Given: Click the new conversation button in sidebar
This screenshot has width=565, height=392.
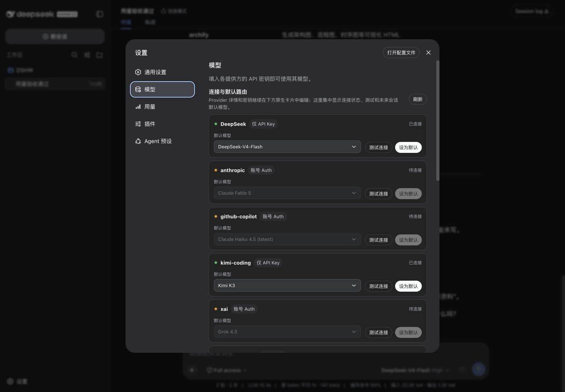Looking at the screenshot, I should click(55, 36).
